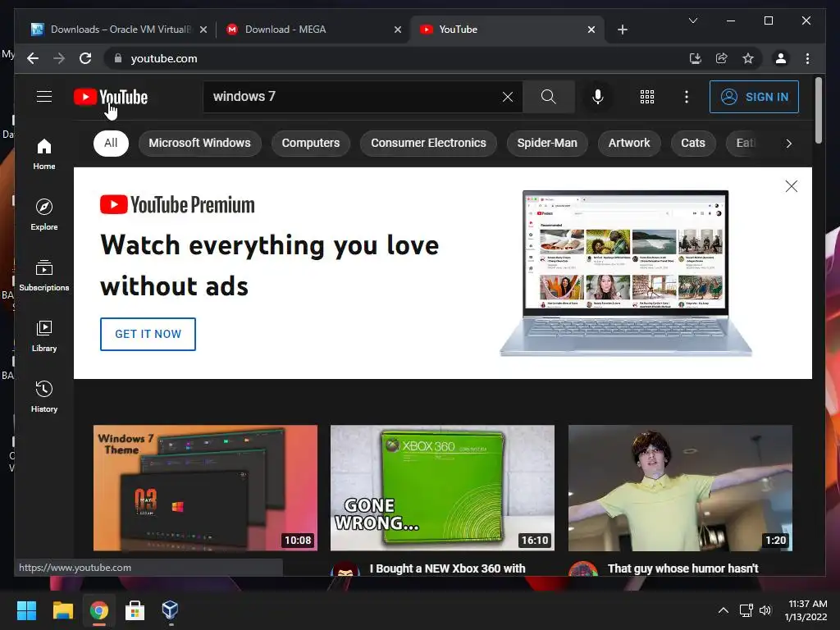Click Chrome icon in taskbar
The image size is (840, 630).
[x=98, y=610]
